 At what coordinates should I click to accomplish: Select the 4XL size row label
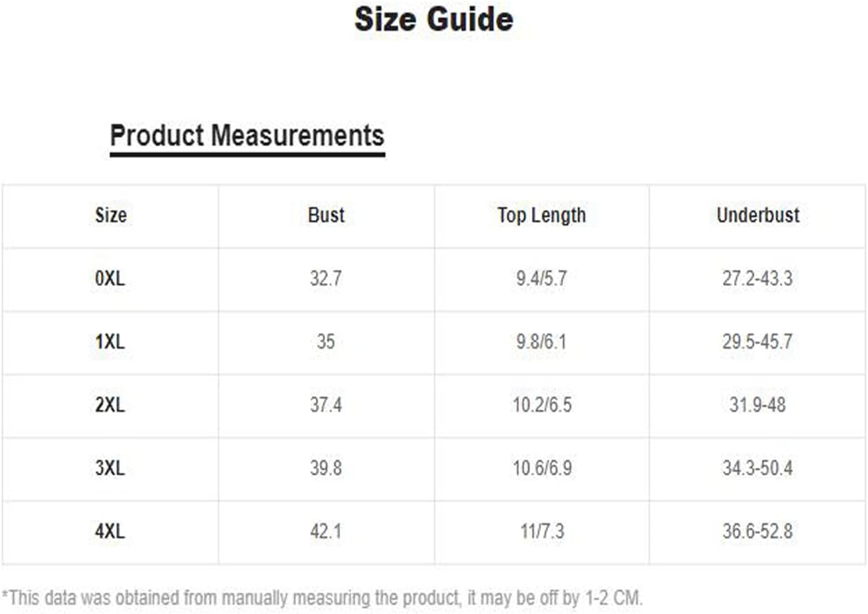(110, 531)
